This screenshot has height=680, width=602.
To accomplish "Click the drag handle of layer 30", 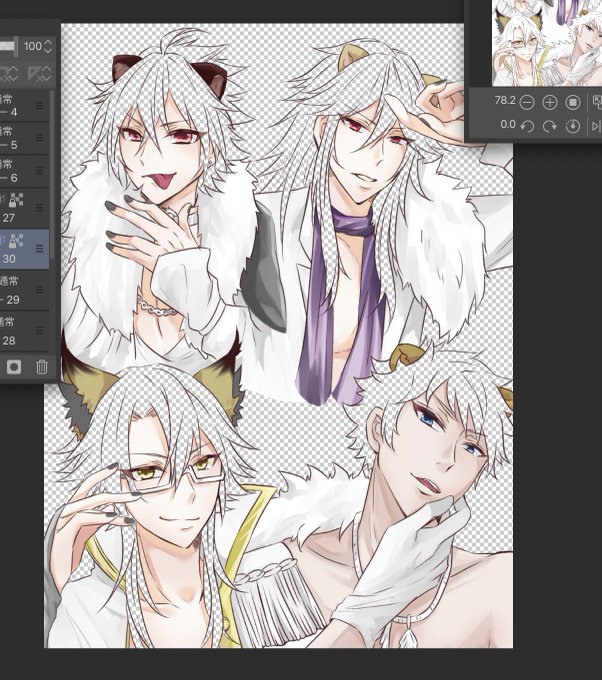I will coord(39,248).
